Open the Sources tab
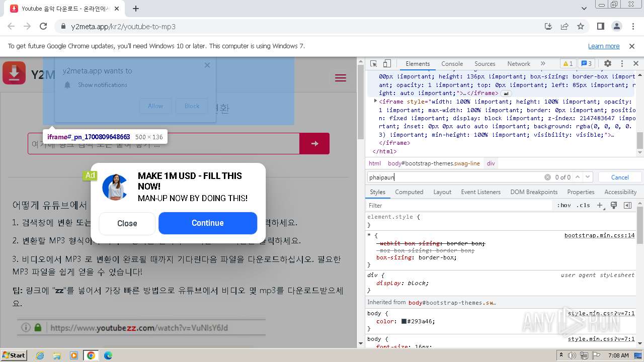644x362 pixels. pyautogui.click(x=485, y=64)
